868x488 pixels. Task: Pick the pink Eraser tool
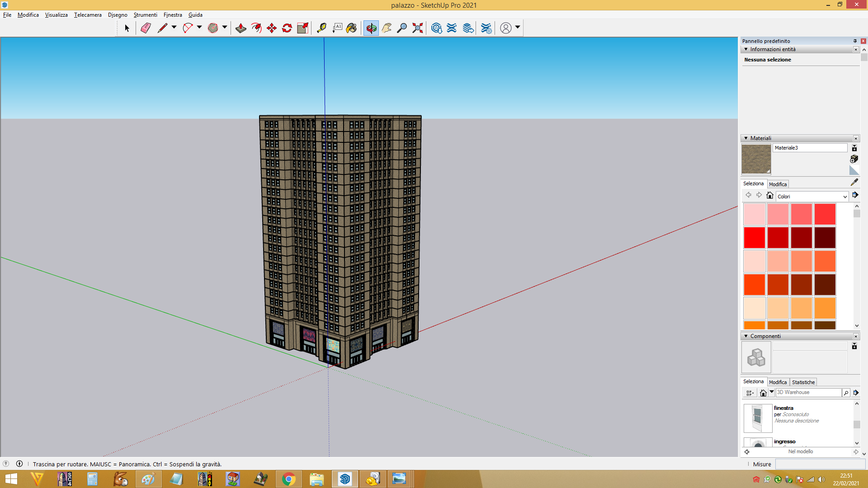pyautogui.click(x=146, y=28)
